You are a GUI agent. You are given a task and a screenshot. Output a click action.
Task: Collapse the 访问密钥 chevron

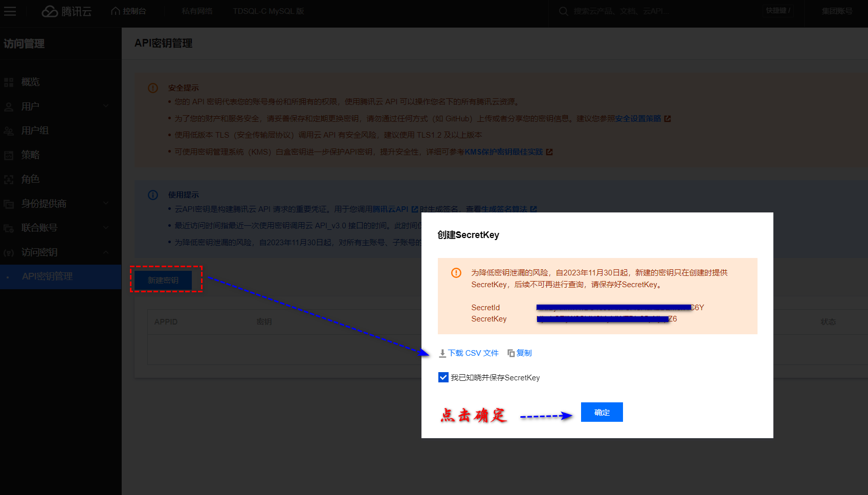106,252
